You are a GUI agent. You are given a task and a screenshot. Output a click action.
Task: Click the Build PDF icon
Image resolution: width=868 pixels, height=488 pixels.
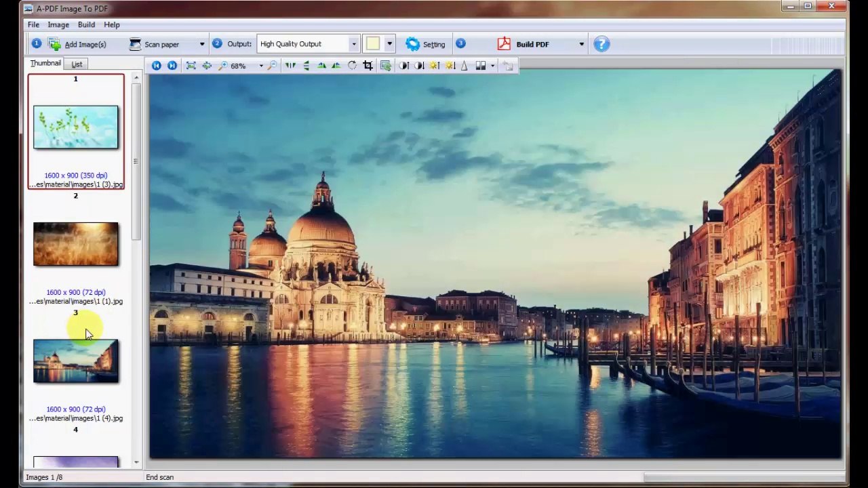(x=504, y=44)
